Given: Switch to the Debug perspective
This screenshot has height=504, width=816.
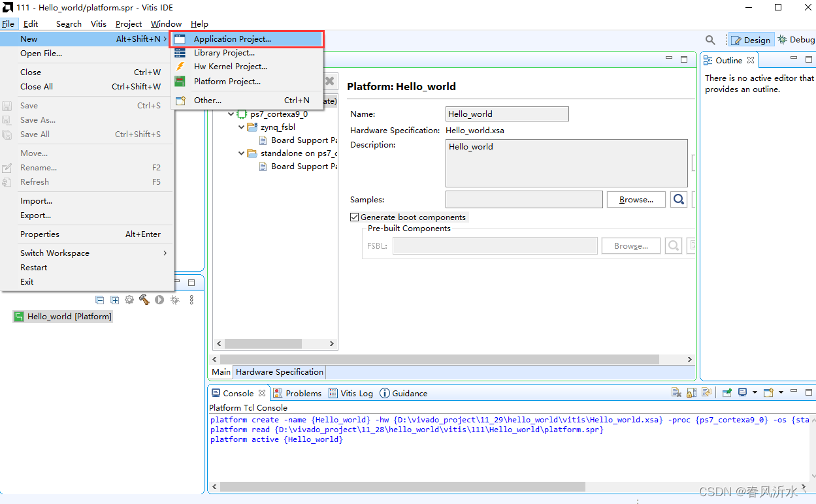Looking at the screenshot, I should click(796, 40).
